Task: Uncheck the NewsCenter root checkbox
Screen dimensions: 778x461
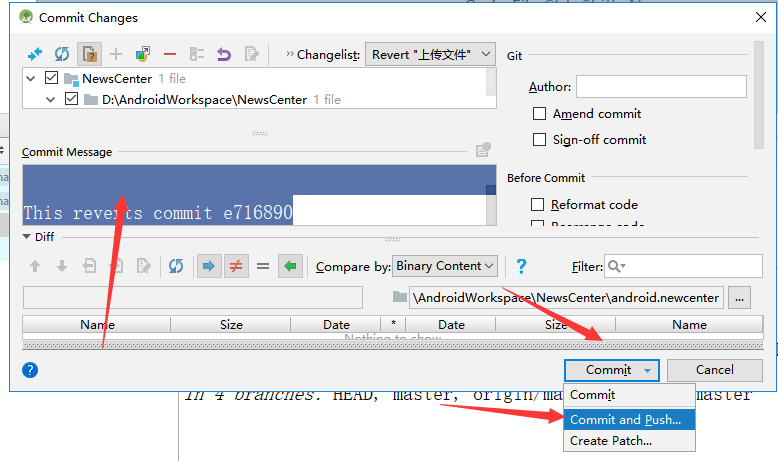Action: pyautogui.click(x=52, y=78)
